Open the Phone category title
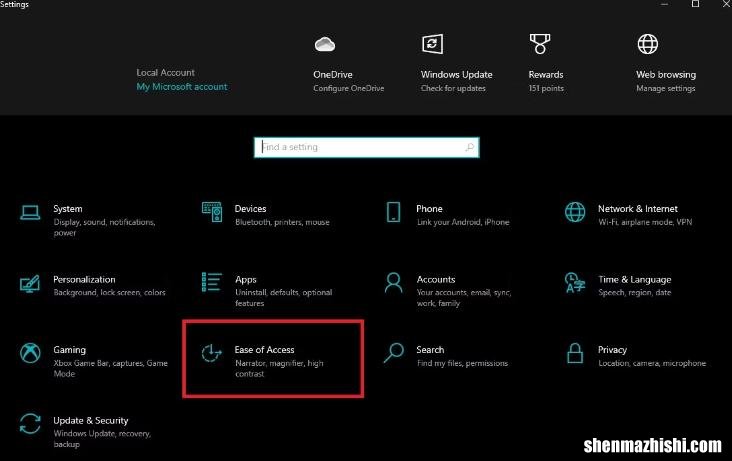This screenshot has height=461, width=732. click(429, 209)
